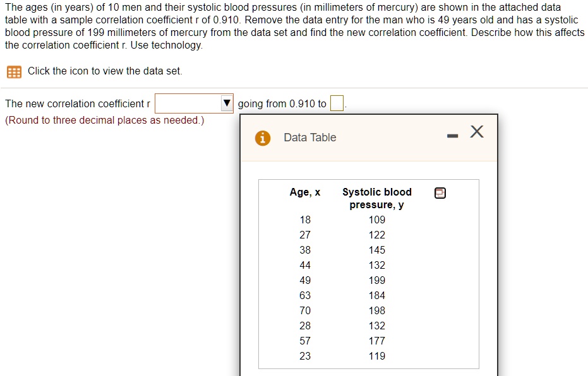Viewport: 588px width, 376px height.
Task: Click age value 70
Action: click(305, 310)
